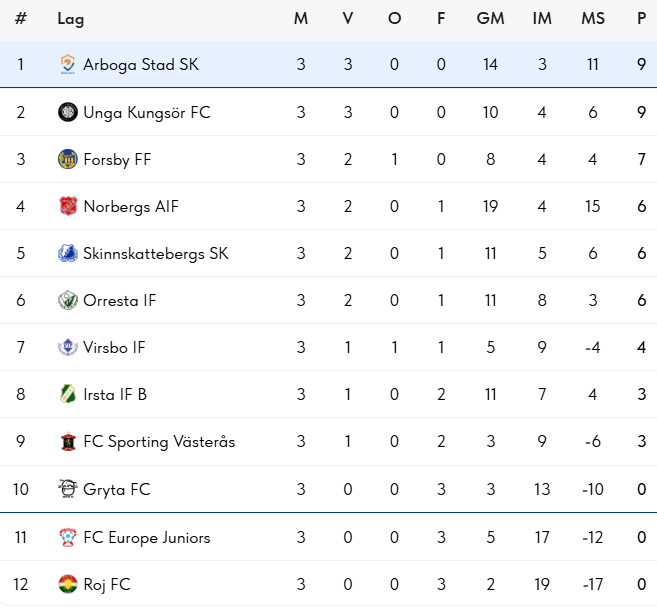Click the FC Sporting Västerås crest
Viewport: 657px width, 608px height.
pos(67,442)
